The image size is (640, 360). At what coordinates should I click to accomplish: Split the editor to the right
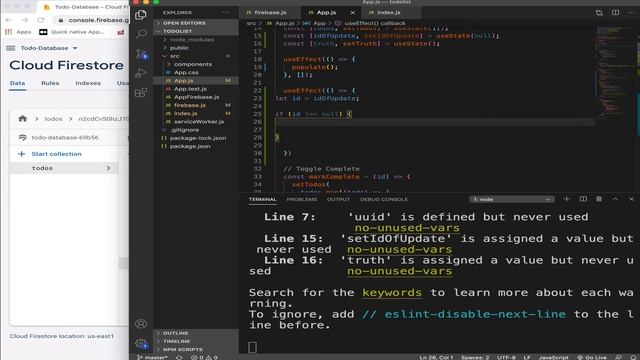tap(615, 13)
